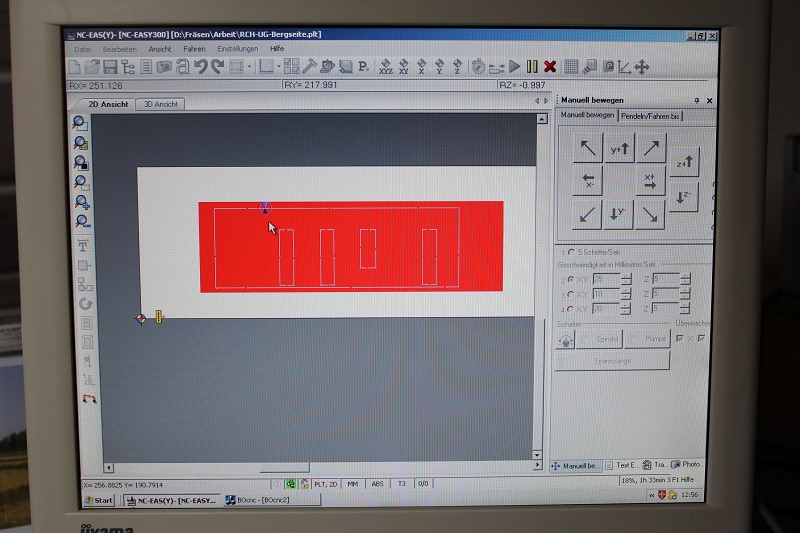Click the diagonal up-left jog arrow

[588, 149]
